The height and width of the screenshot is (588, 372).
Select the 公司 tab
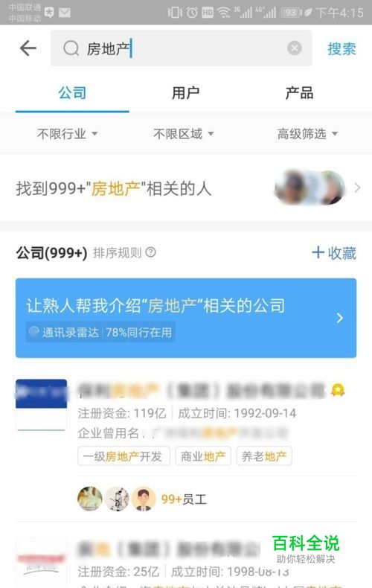(72, 93)
